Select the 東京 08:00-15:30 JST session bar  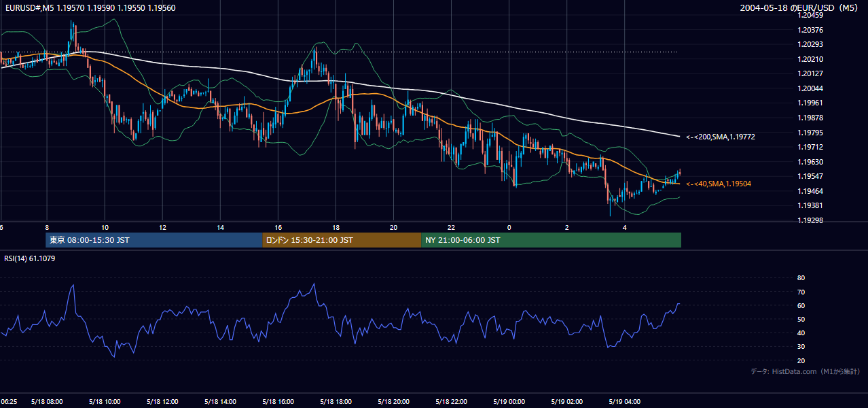pyautogui.click(x=154, y=240)
